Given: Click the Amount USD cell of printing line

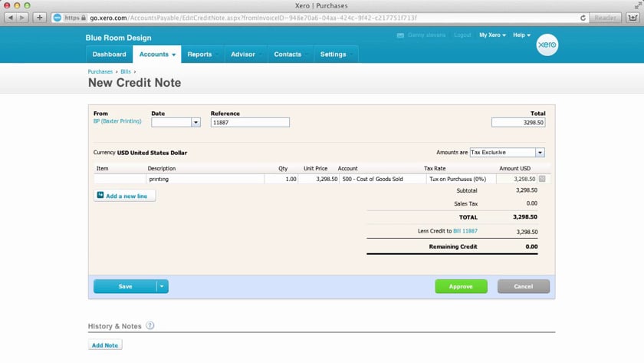Looking at the screenshot, I should pos(517,179).
